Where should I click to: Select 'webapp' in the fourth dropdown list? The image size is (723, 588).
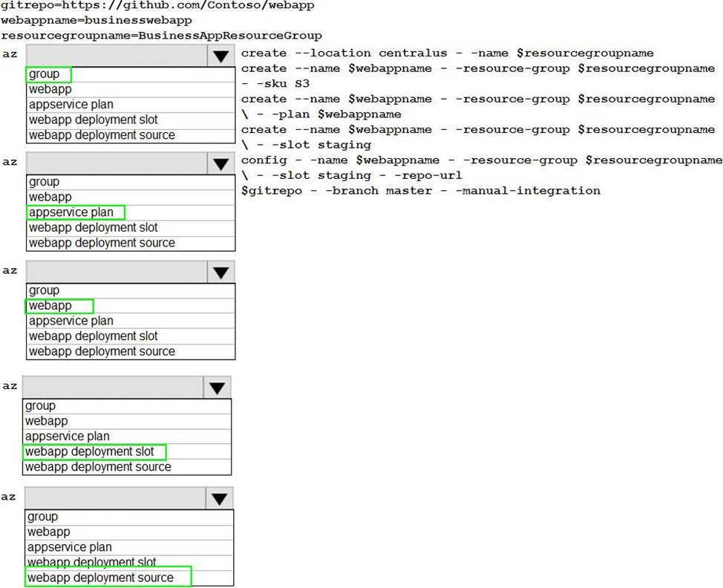click(x=127, y=421)
